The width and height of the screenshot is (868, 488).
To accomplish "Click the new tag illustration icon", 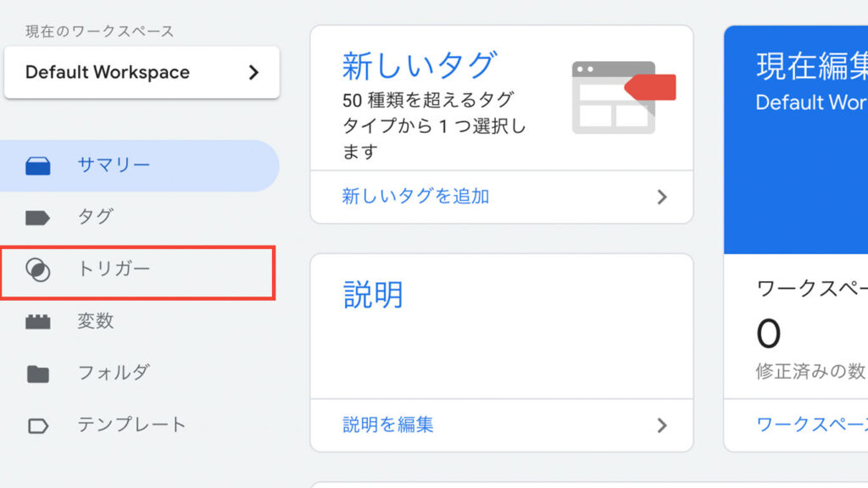I will [x=622, y=97].
